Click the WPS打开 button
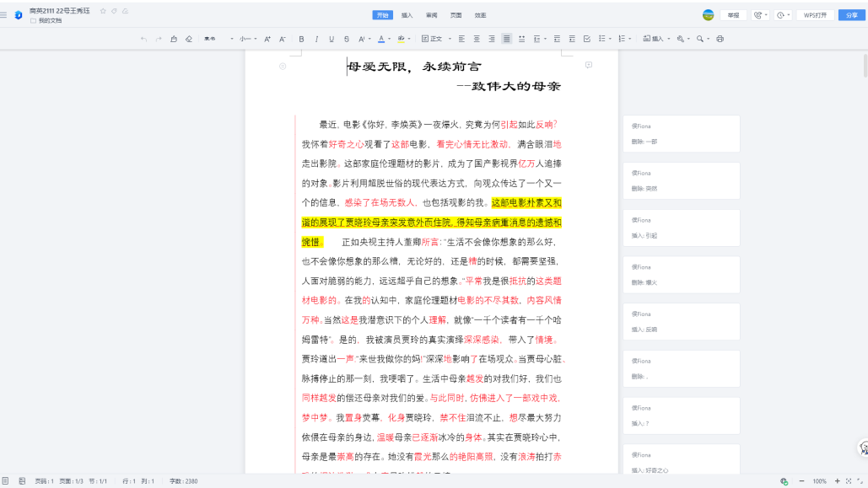 point(815,15)
